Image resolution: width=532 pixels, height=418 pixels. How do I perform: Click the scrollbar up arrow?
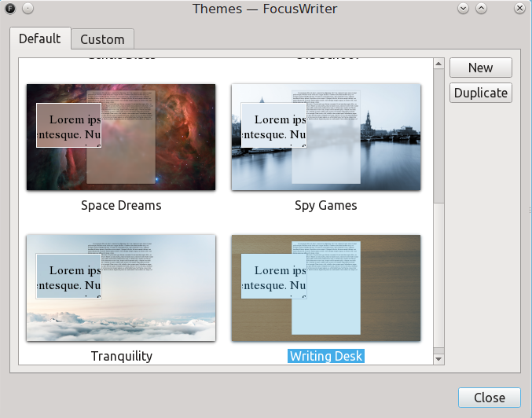438,64
